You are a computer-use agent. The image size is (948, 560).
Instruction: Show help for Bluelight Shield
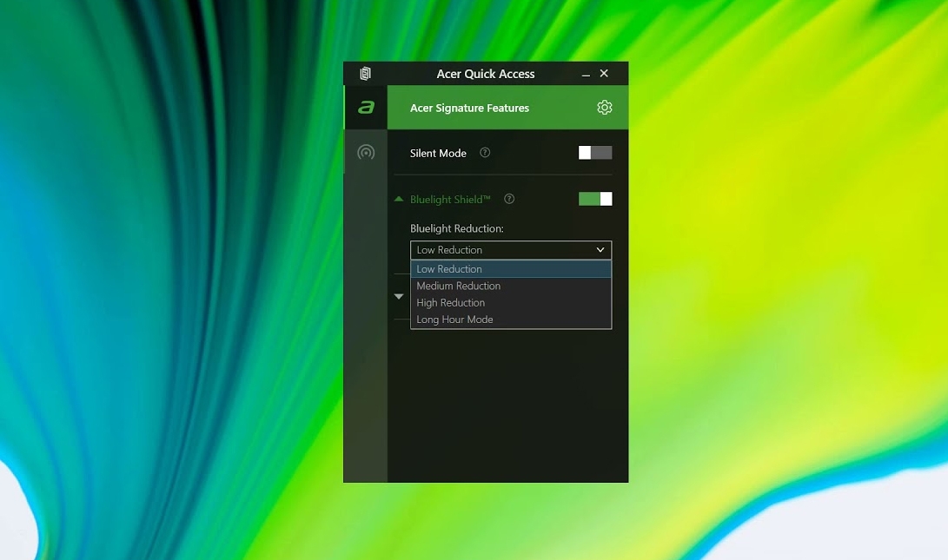pos(509,199)
